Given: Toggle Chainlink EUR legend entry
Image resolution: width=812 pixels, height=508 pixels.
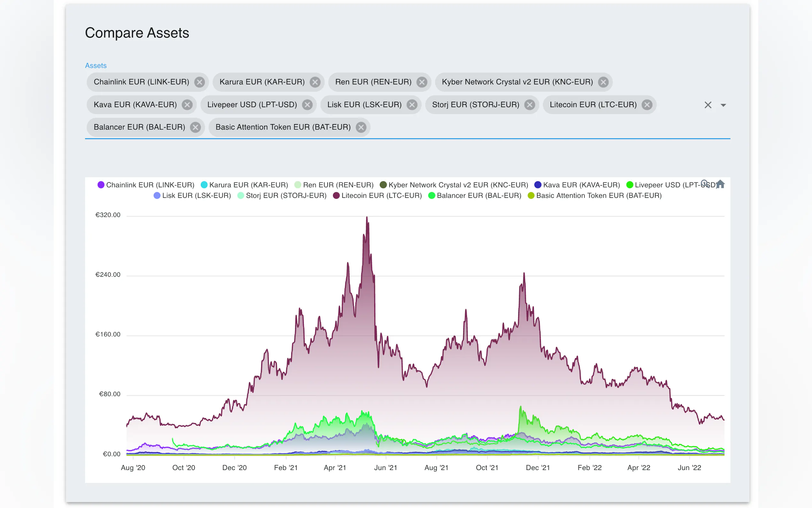Looking at the screenshot, I should pos(150,185).
